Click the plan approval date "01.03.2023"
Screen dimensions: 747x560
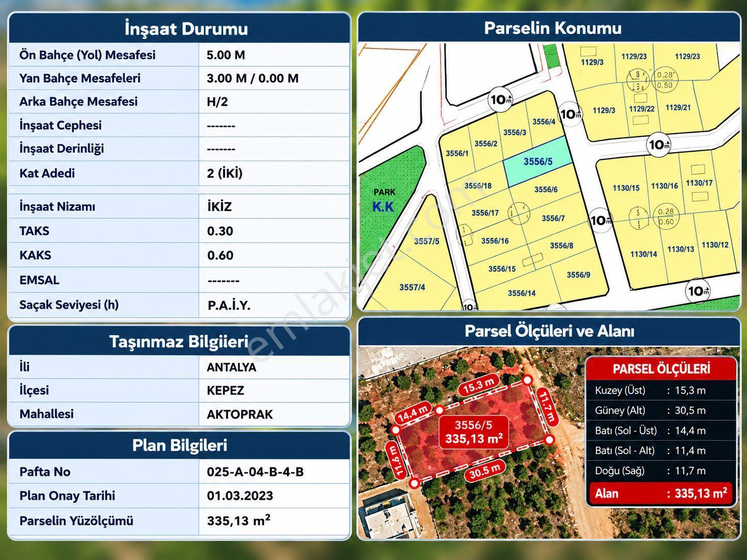coord(239,496)
